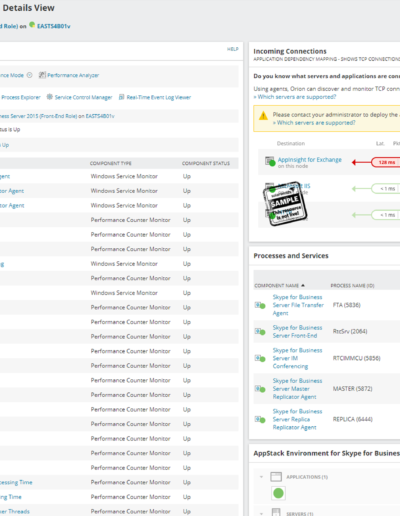Click the COMPONENT STATUS column header
Screen dimensions: 400x516
(x=206, y=163)
